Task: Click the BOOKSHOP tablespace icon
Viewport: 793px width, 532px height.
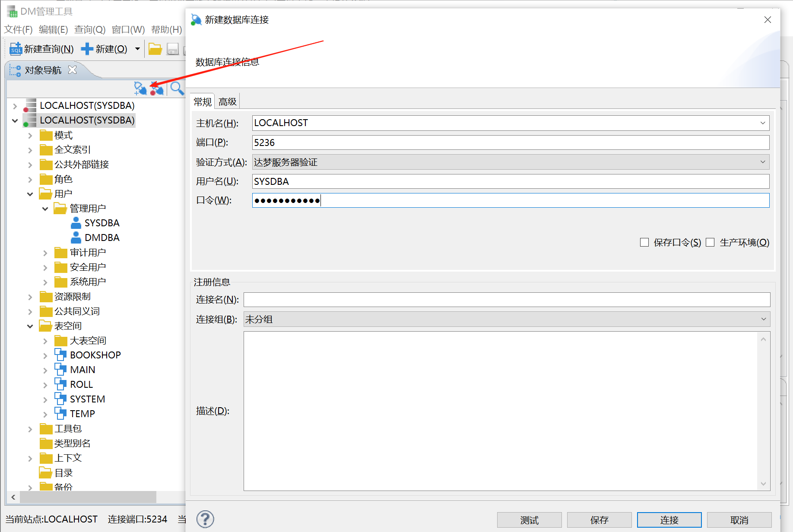Action: [x=60, y=355]
